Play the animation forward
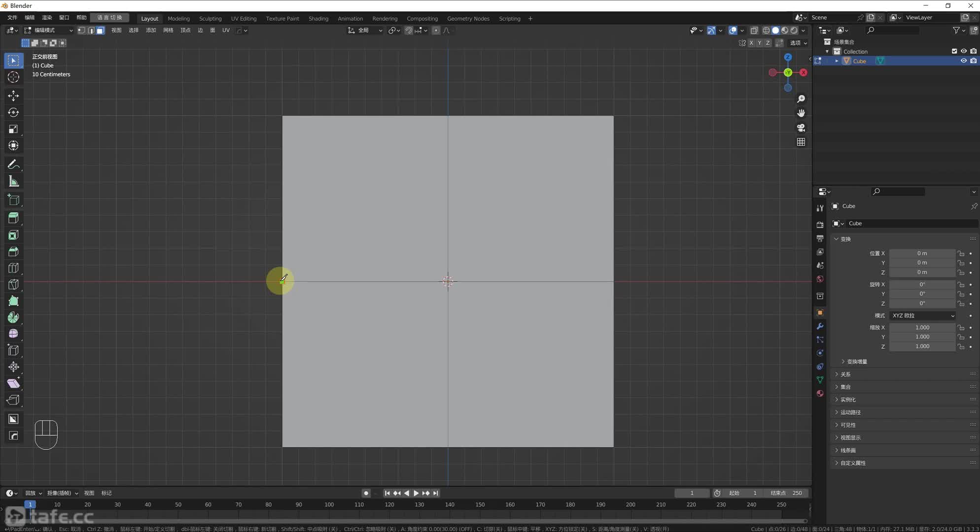 pyautogui.click(x=416, y=493)
